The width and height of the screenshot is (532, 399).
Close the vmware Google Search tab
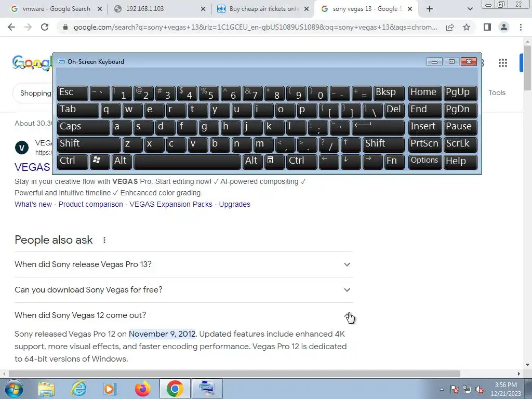pos(100,9)
